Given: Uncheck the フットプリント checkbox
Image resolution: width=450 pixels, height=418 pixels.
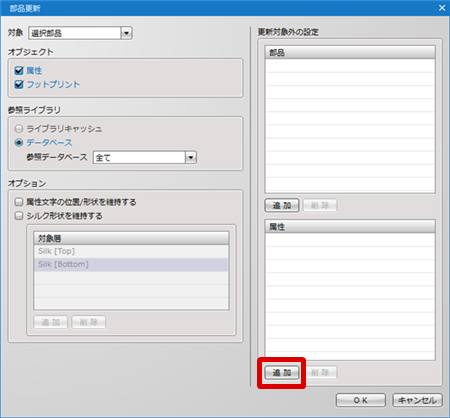Looking at the screenshot, I should pyautogui.click(x=19, y=84).
